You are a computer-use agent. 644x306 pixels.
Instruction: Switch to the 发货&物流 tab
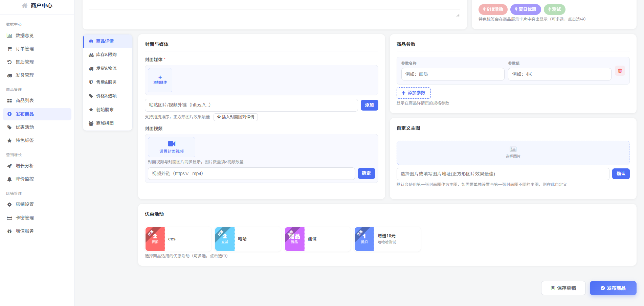coord(108,68)
